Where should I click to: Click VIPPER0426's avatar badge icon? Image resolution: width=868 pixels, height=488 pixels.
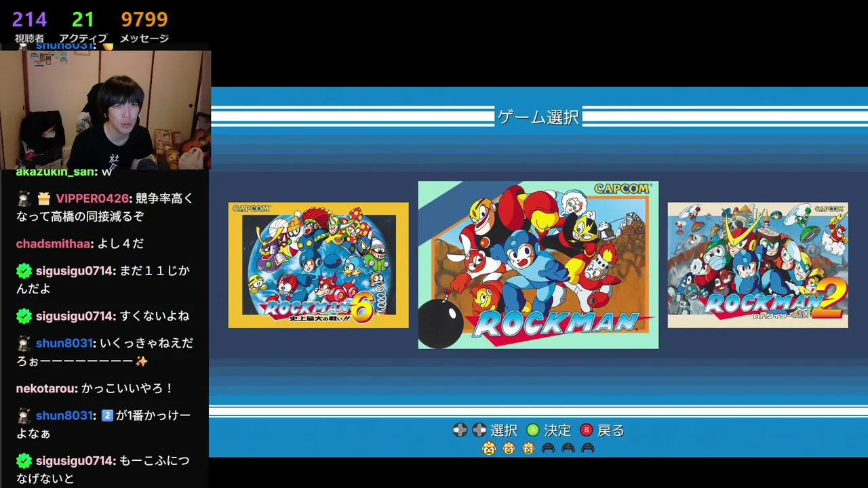(x=24, y=198)
